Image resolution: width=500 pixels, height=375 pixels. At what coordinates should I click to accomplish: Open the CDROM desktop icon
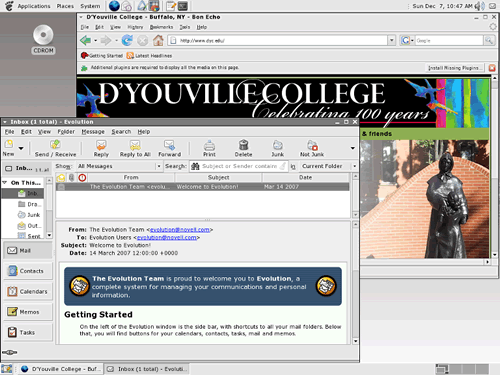[x=43, y=39]
